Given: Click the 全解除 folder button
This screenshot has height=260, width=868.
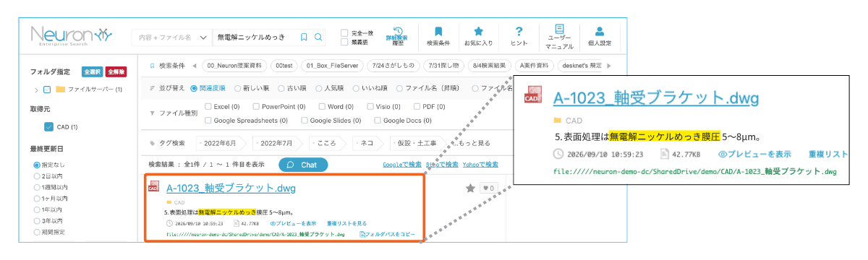Looking at the screenshot, I should point(116,71).
